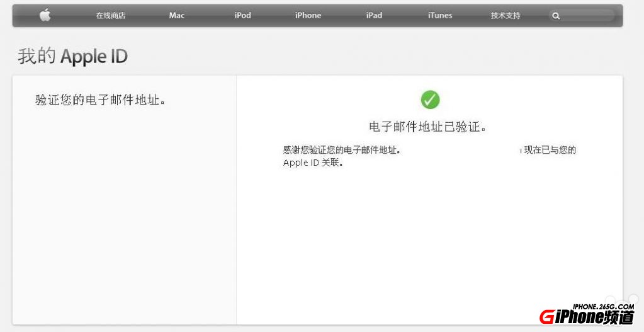Focus the search input field
The height and width of the screenshot is (332, 644).
582,16
